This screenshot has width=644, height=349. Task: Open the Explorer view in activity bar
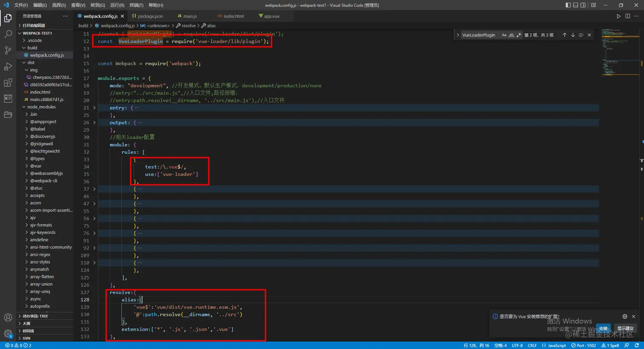(8, 18)
